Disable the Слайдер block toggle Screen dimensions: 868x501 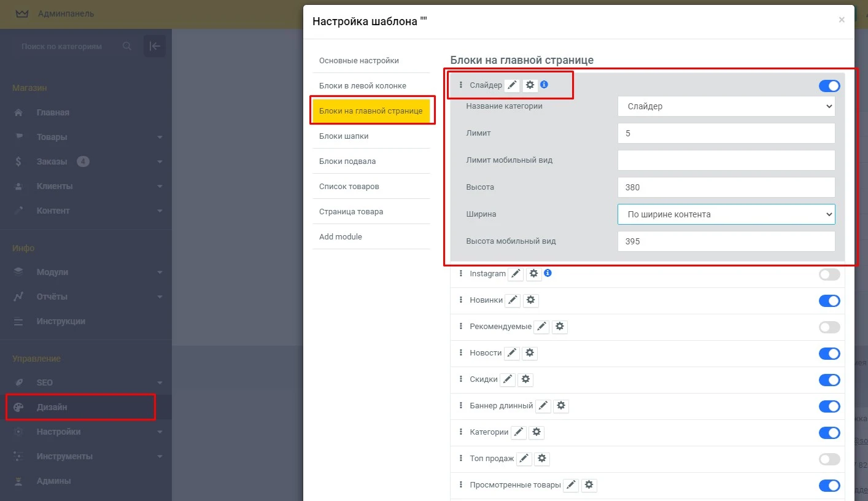(829, 86)
